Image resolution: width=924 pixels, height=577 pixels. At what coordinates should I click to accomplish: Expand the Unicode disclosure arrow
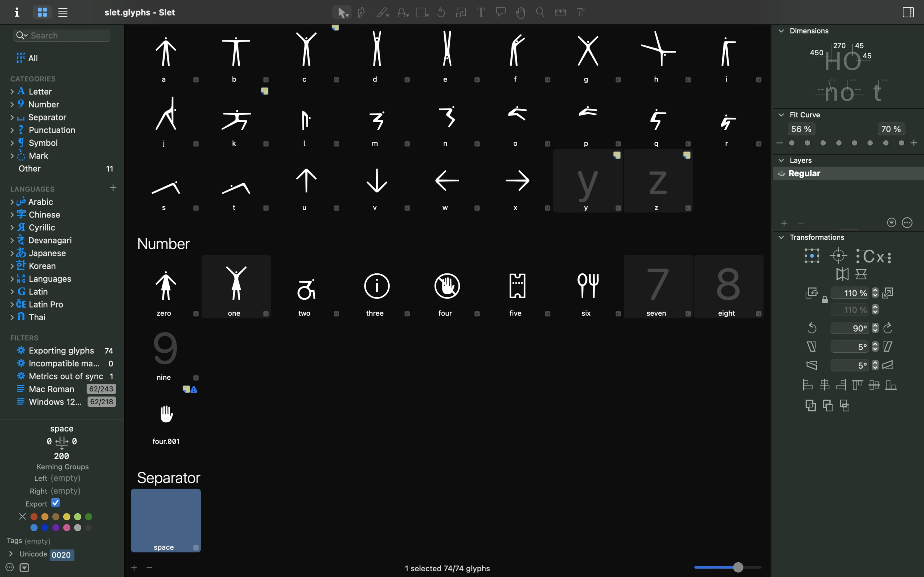point(11,554)
